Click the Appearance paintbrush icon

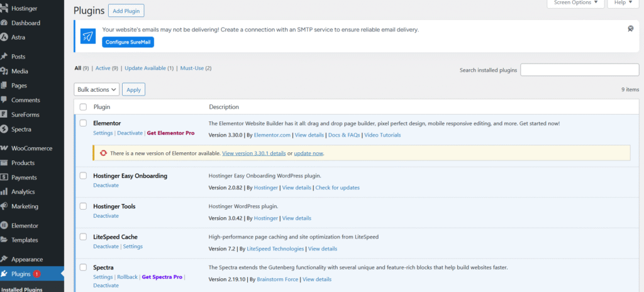coord(4,259)
